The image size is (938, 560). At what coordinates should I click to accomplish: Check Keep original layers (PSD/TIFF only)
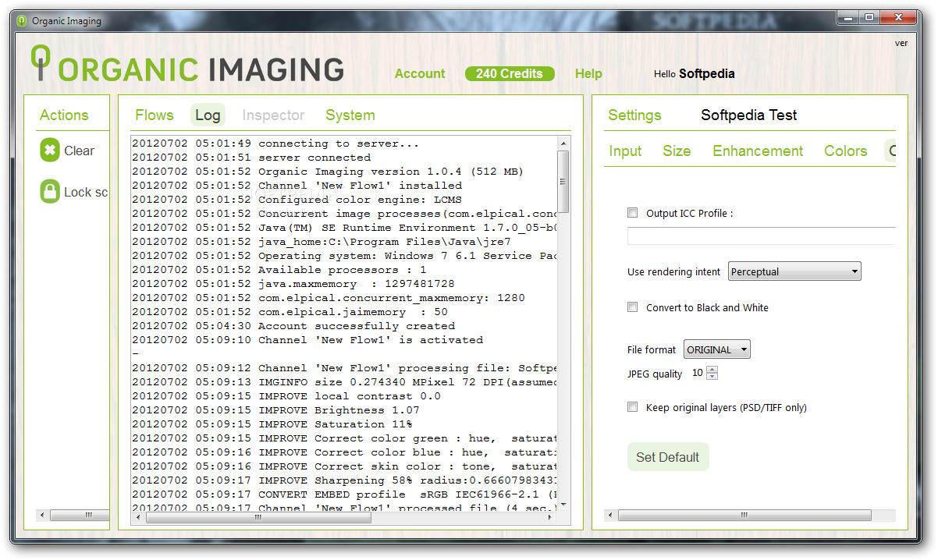click(x=632, y=407)
